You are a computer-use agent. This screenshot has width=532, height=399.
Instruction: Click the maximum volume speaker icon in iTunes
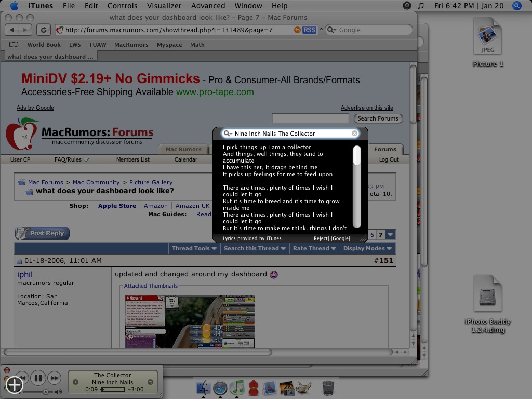click(x=58, y=392)
